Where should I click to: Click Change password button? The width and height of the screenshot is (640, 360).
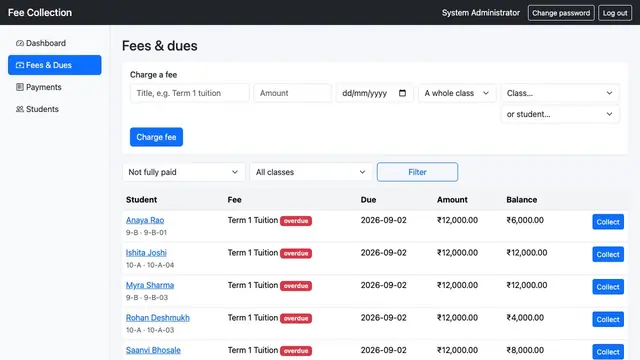pos(561,13)
